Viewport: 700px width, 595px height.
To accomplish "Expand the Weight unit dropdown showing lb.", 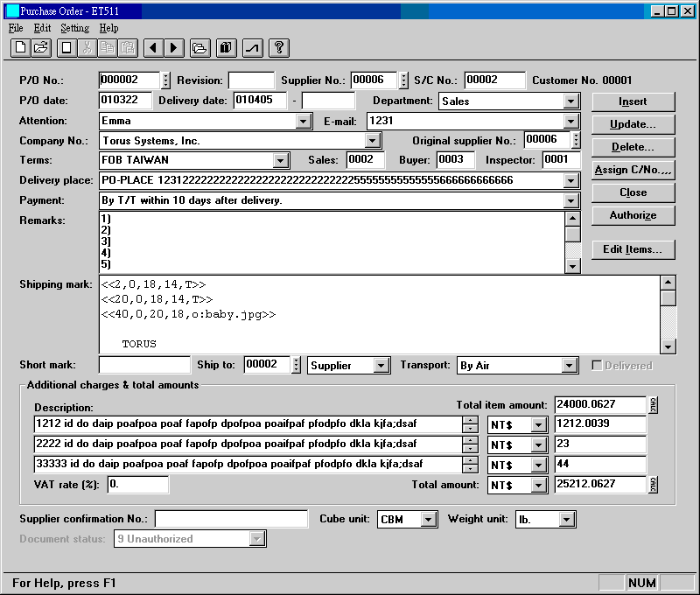I will 566,520.
